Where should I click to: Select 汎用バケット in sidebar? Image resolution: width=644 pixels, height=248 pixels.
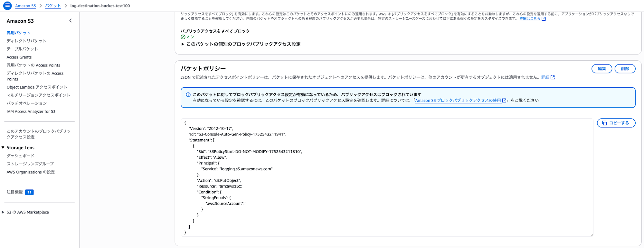(x=19, y=33)
